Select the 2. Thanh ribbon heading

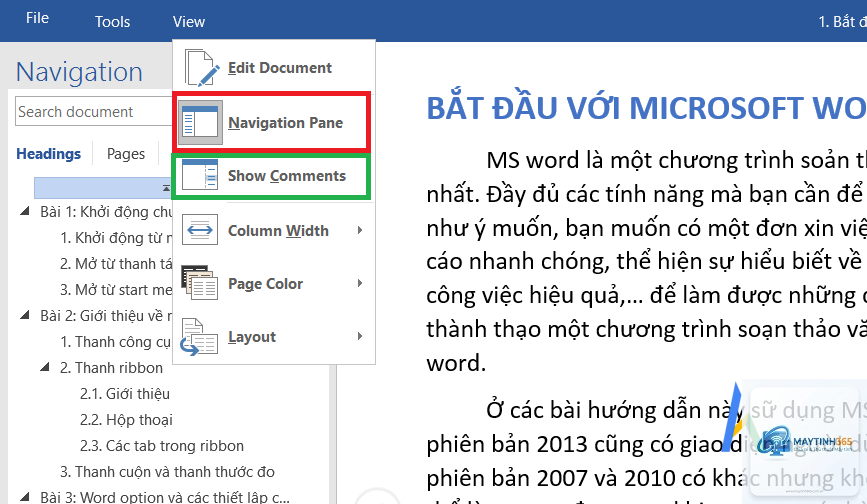click(112, 368)
